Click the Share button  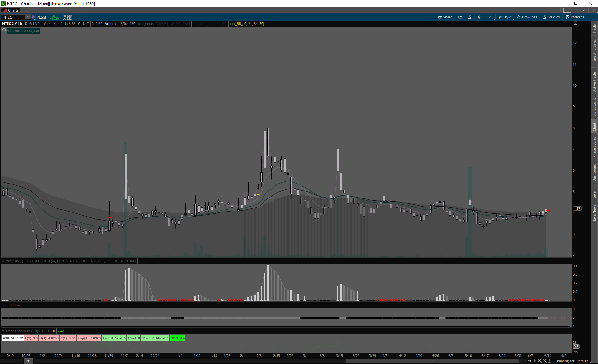(445, 17)
